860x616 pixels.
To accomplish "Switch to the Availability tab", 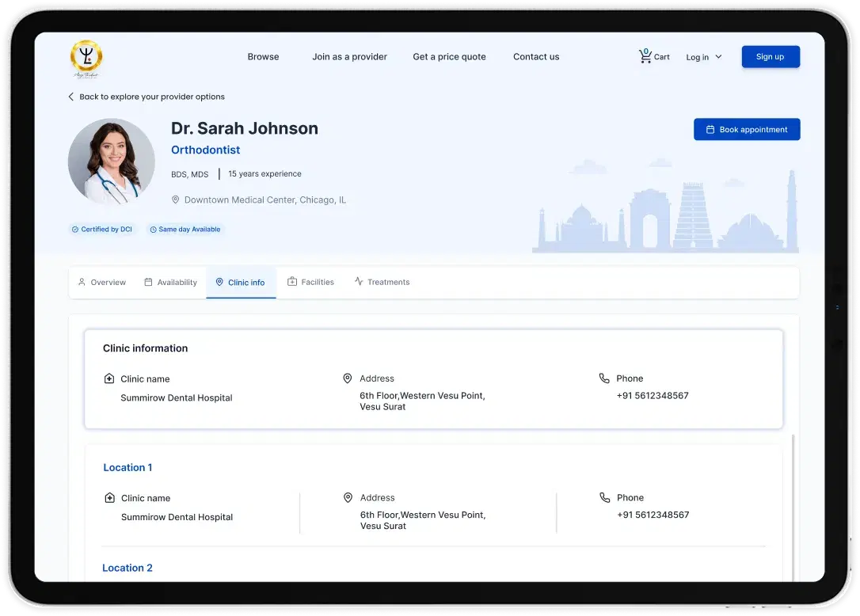I will coord(170,282).
